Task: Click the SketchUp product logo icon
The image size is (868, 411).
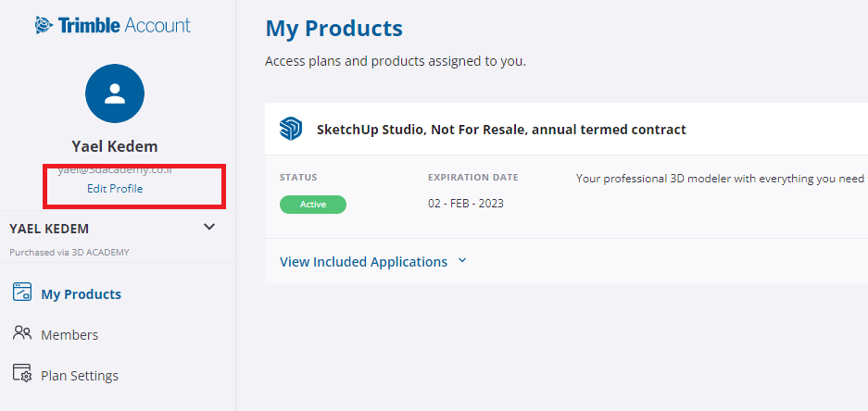Action: pyautogui.click(x=291, y=130)
